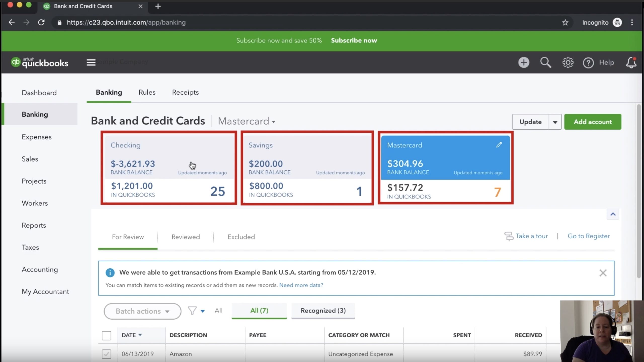The width and height of the screenshot is (644, 362).
Task: Open Workers in the sidebar
Action: tap(35, 203)
